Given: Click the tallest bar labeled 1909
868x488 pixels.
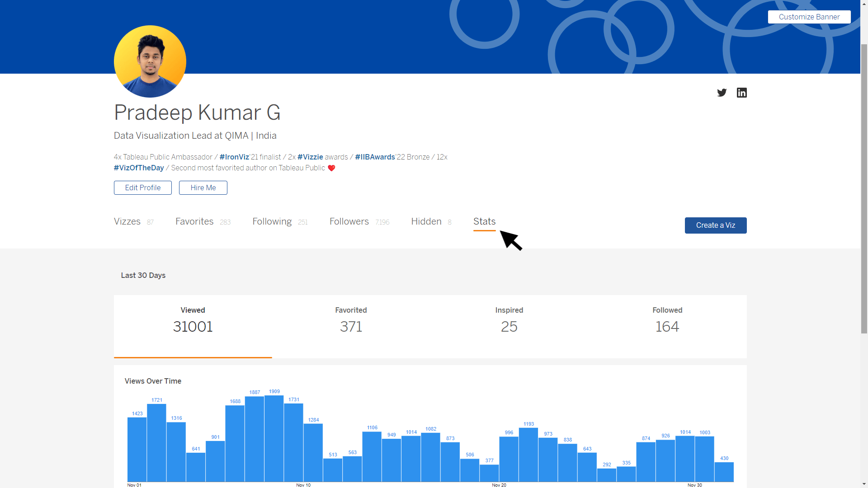Looking at the screenshot, I should (x=274, y=438).
